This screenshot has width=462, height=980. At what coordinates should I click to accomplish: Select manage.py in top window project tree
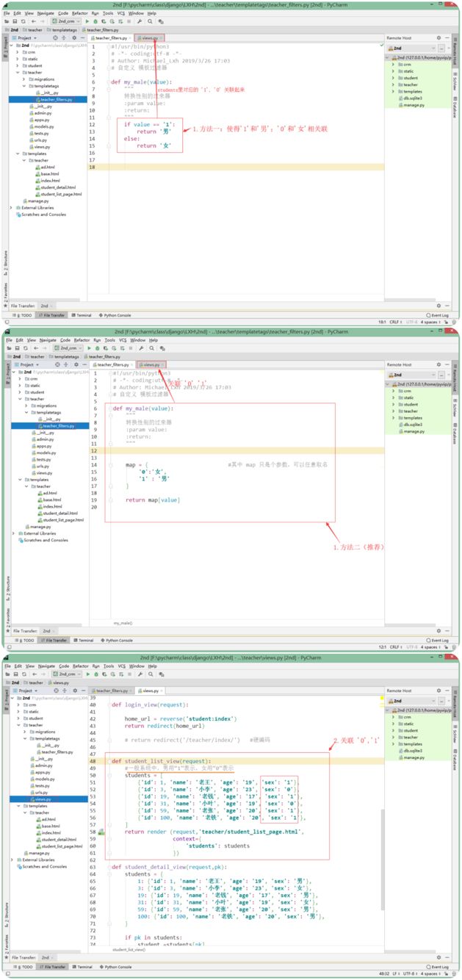[x=36, y=201]
